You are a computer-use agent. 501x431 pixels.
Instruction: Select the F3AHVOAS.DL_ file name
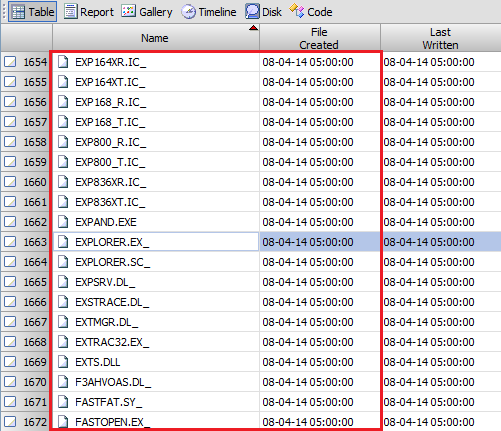(x=113, y=382)
